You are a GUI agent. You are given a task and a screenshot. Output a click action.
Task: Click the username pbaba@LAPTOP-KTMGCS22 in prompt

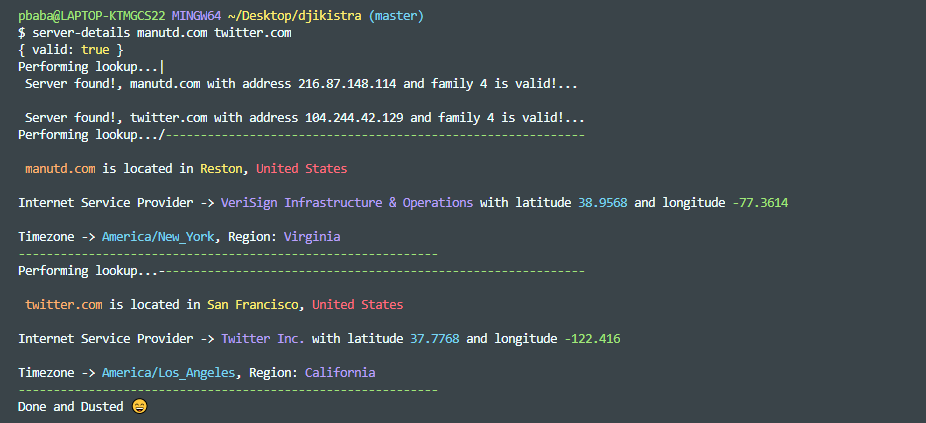click(x=92, y=16)
